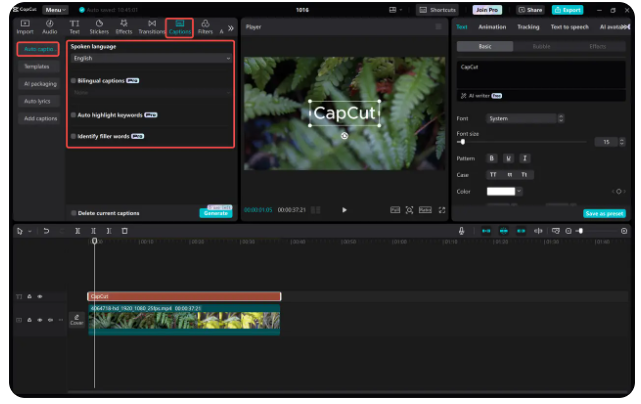Image resolution: width=641 pixels, height=404 pixels.
Task: Open the Transitions panel
Action: tap(151, 25)
